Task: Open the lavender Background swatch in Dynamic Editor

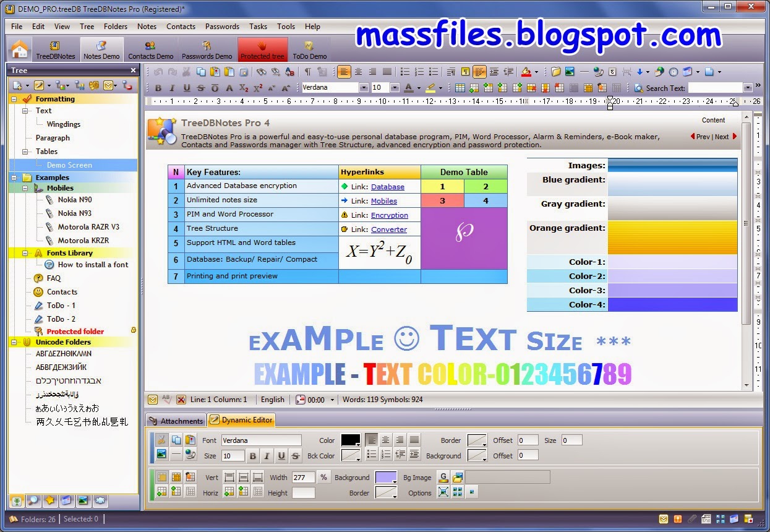Action: pyautogui.click(x=386, y=478)
